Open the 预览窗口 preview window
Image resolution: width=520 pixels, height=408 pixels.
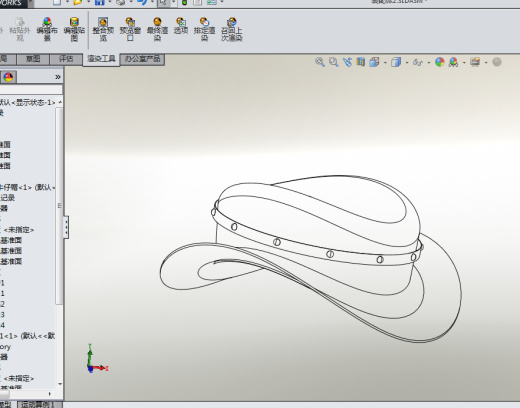tap(130, 29)
